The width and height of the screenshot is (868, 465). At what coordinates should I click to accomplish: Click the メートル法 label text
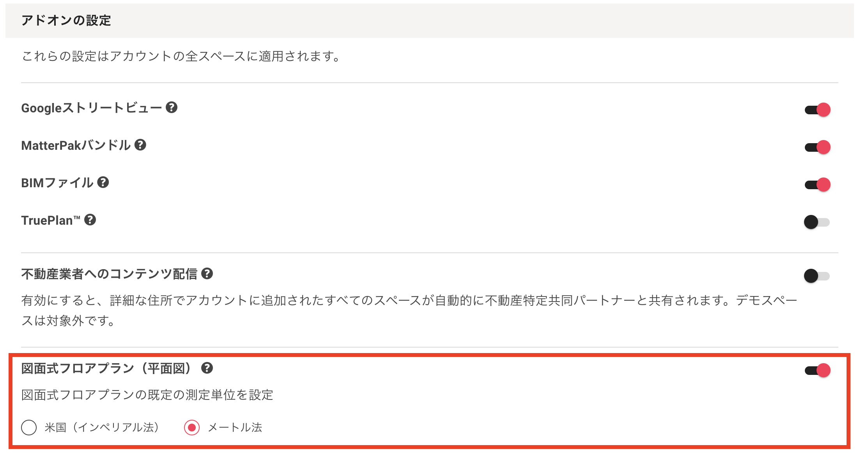coord(235,428)
